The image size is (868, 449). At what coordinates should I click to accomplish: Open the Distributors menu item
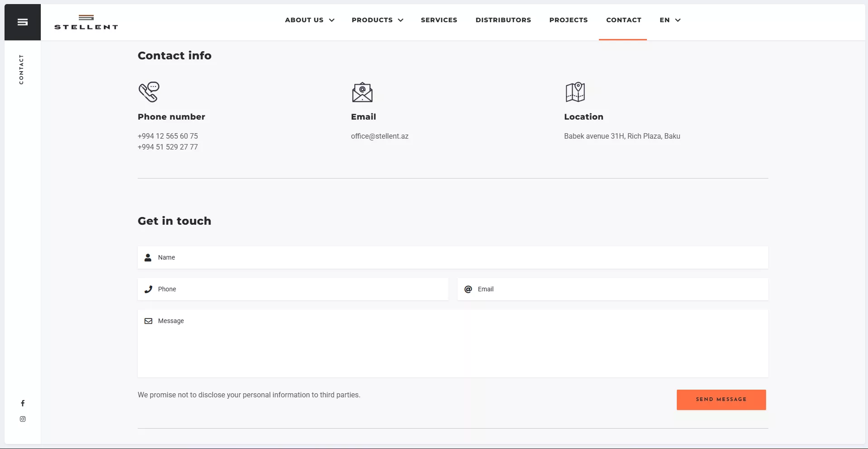[x=503, y=20]
